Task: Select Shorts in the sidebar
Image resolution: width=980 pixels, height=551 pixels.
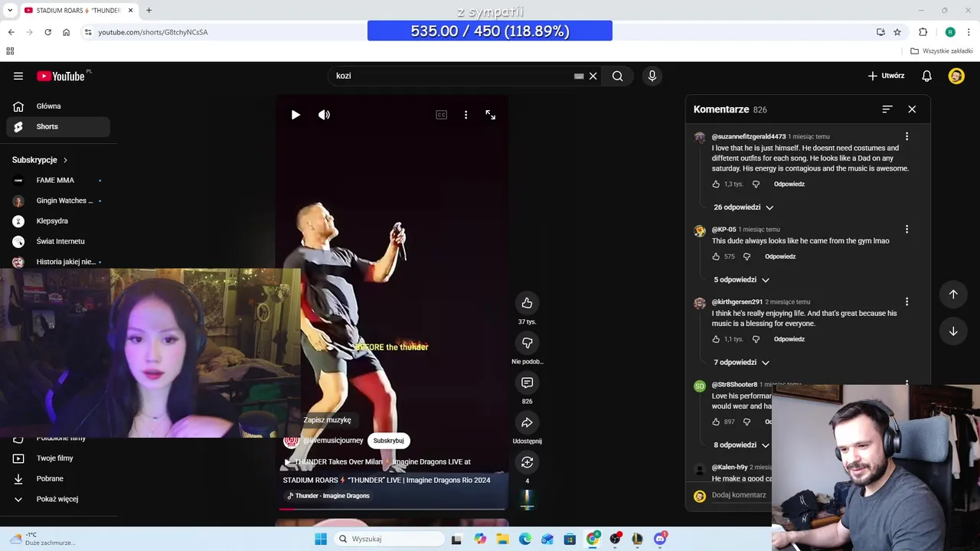Action: [x=58, y=126]
